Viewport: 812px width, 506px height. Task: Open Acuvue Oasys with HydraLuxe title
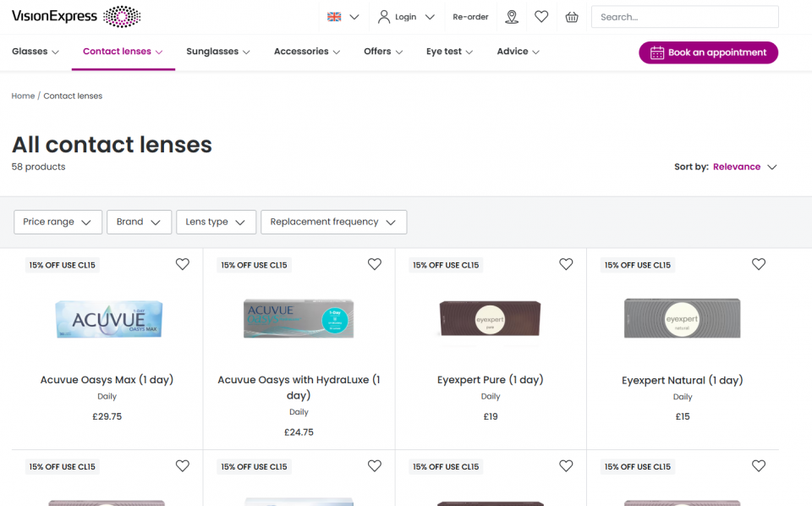coord(299,388)
